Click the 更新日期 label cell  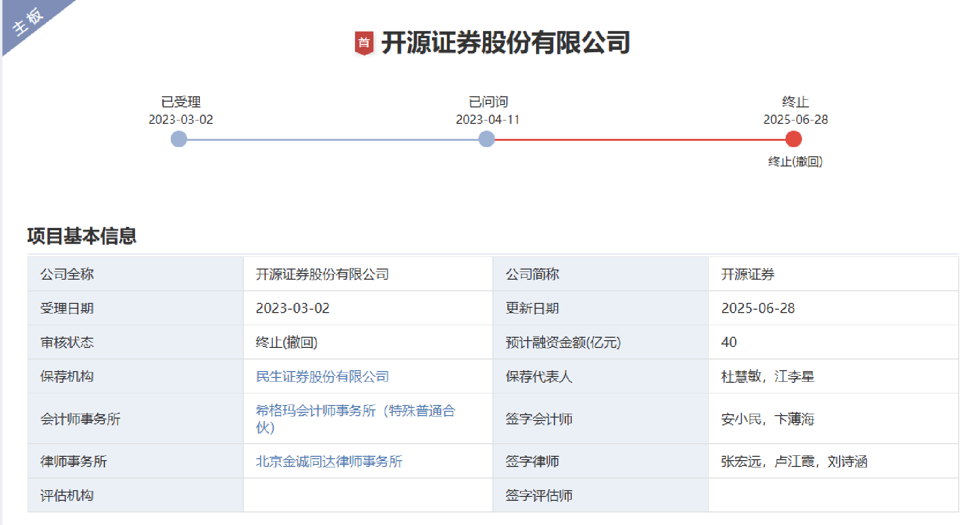click(x=600, y=308)
